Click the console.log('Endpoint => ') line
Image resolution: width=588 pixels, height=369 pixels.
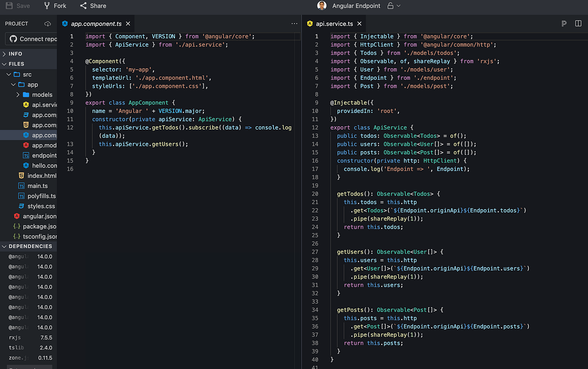(x=407, y=169)
